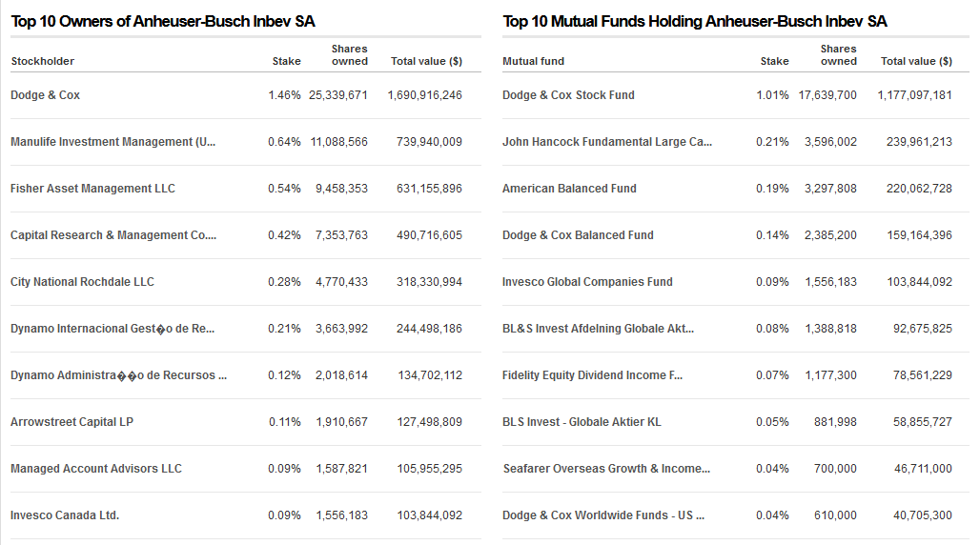Click Invesco Canada Ltd. stockholder link

pyautogui.click(x=65, y=515)
